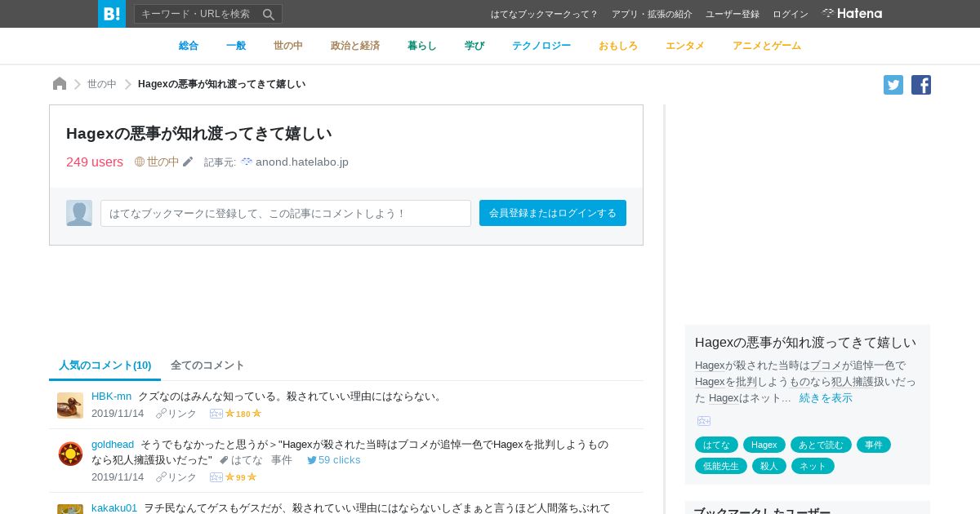Click the 2019/11/14 date on goldhead's comment

click(118, 477)
